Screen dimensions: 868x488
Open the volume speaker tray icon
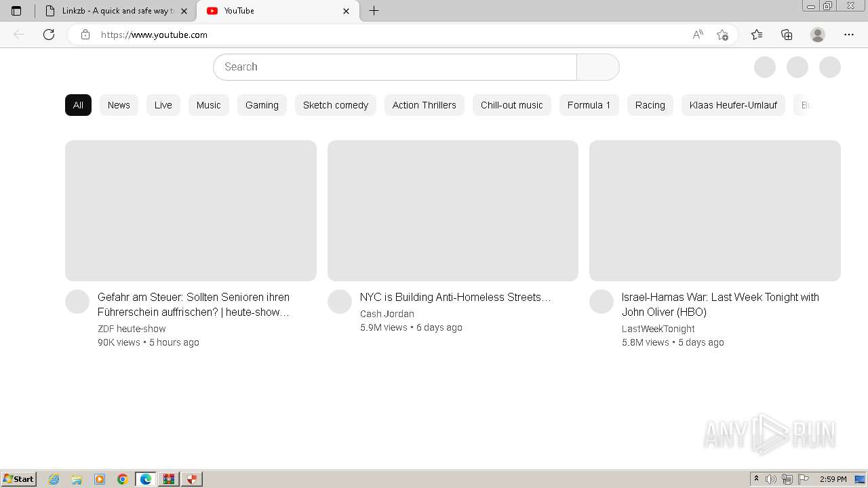(x=771, y=479)
